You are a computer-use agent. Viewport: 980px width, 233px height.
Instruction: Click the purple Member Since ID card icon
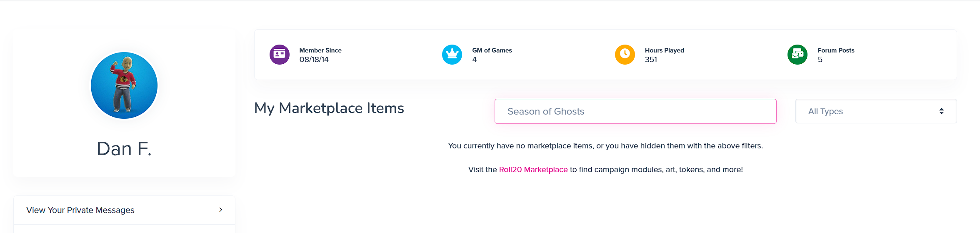coord(279,55)
